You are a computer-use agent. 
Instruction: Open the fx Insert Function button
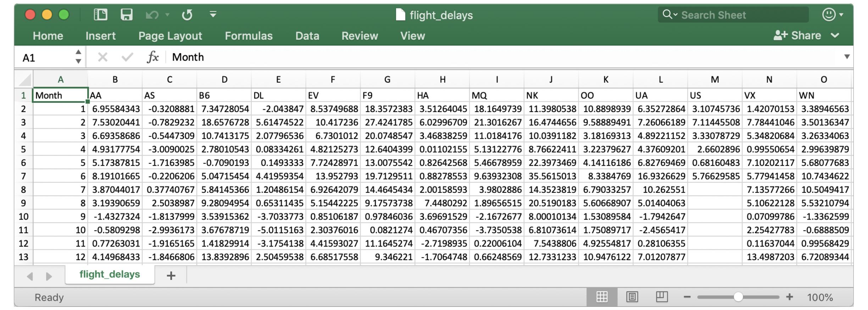153,57
